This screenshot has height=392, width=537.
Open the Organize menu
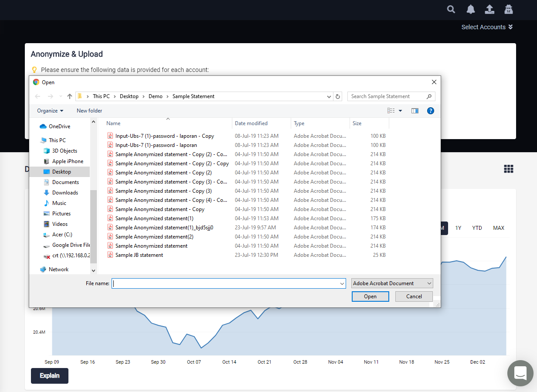50,111
